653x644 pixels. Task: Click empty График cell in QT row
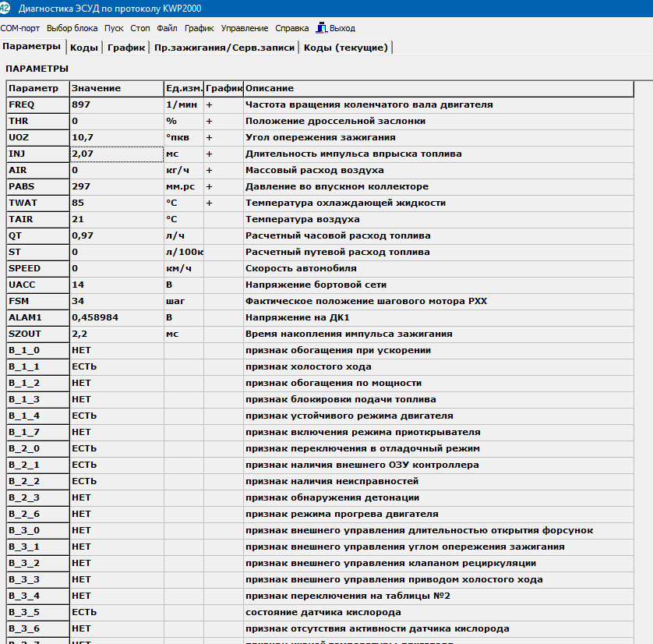tap(224, 235)
